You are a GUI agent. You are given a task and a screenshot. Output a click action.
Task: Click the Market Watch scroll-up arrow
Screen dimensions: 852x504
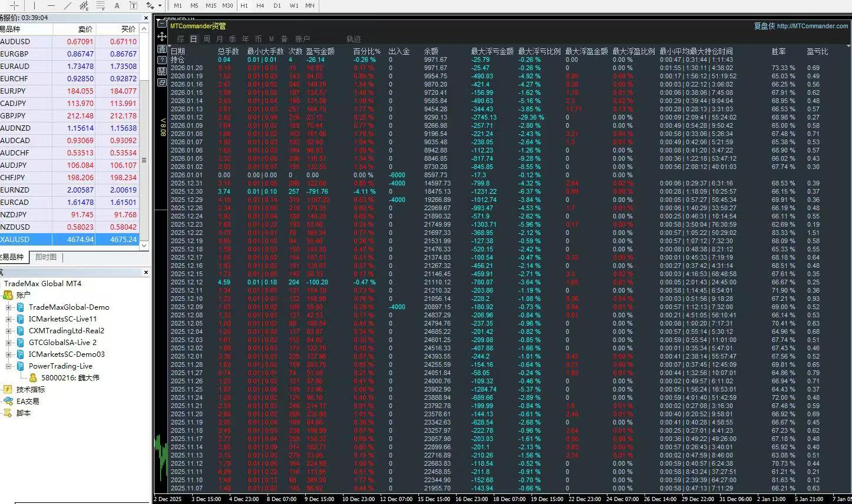coord(144,28)
